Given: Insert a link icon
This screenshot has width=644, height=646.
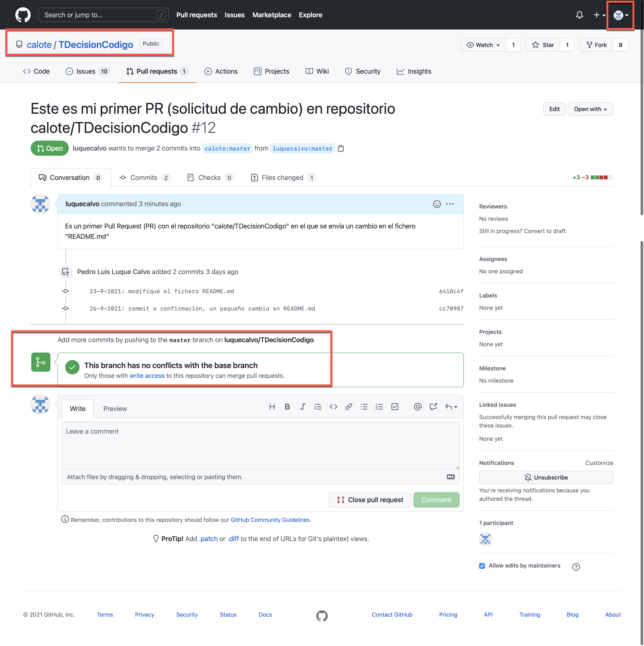Looking at the screenshot, I should [349, 407].
